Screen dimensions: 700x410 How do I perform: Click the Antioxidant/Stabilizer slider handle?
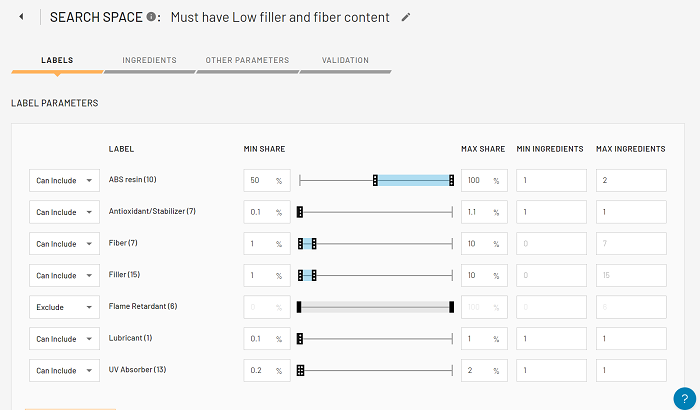click(x=300, y=212)
